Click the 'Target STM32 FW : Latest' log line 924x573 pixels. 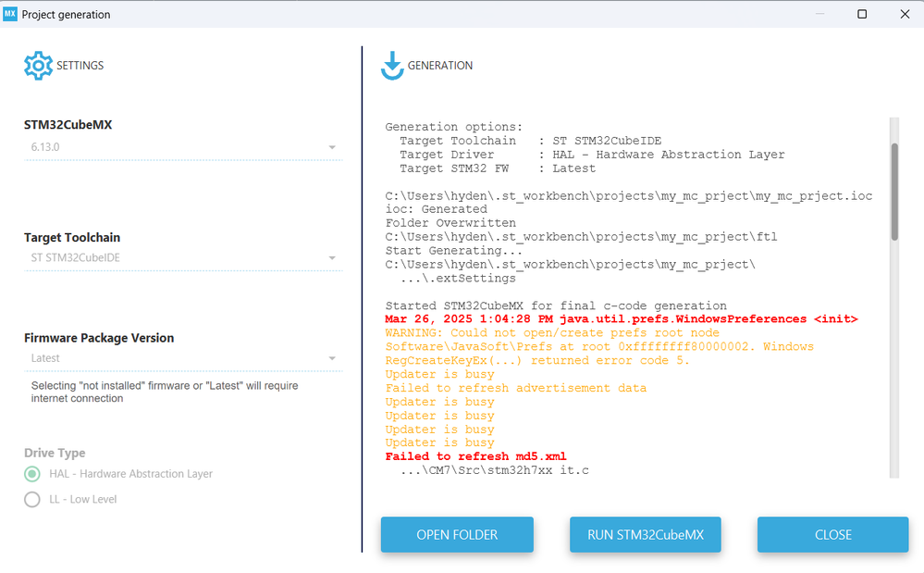point(498,168)
